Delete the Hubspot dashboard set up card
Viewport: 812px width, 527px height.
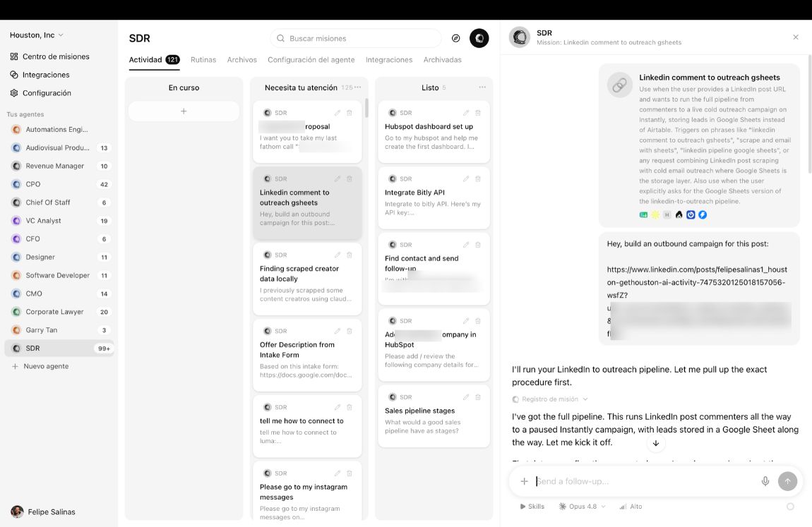click(478, 113)
